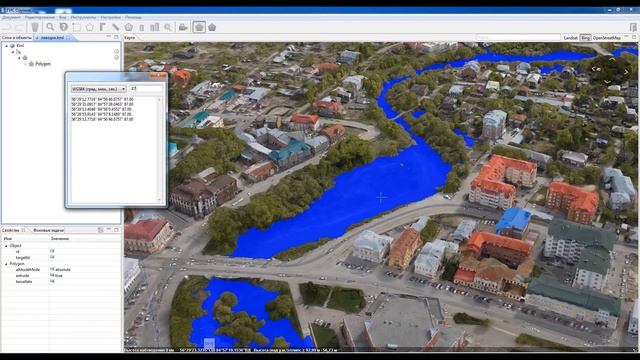Collapse the Polygon property group

click(x=6, y=264)
